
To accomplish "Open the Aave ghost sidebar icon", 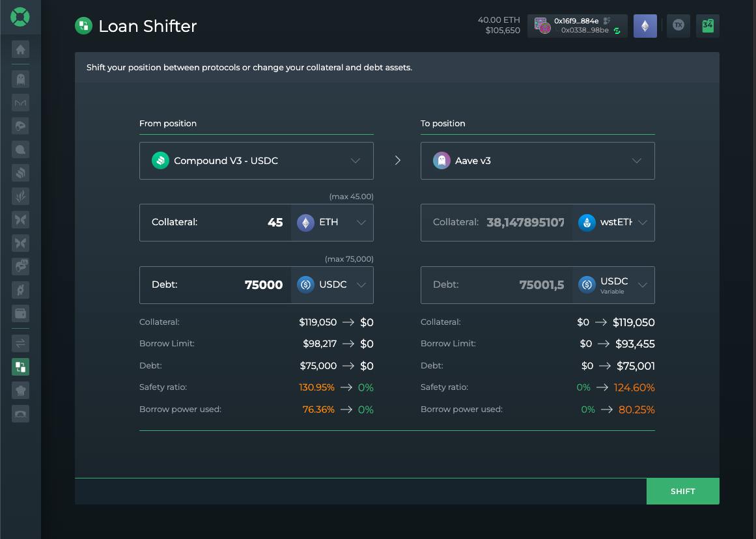I will [x=20, y=79].
